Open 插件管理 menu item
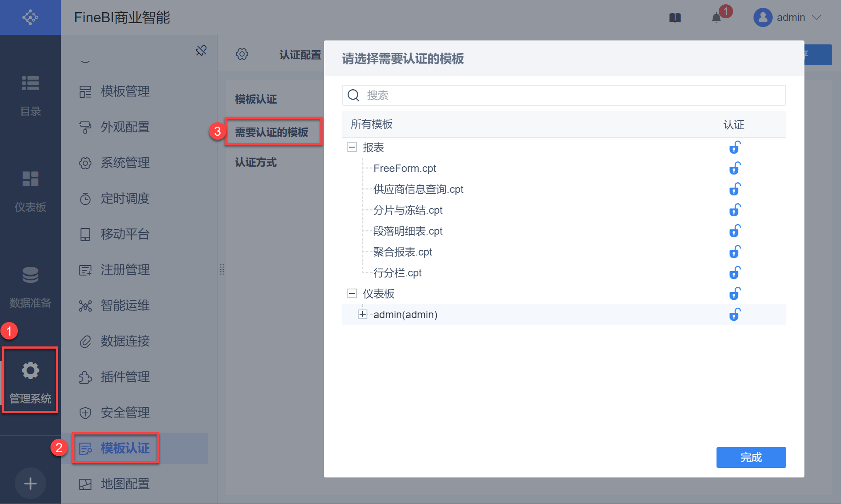This screenshot has width=841, height=504. pyautogui.click(x=125, y=377)
